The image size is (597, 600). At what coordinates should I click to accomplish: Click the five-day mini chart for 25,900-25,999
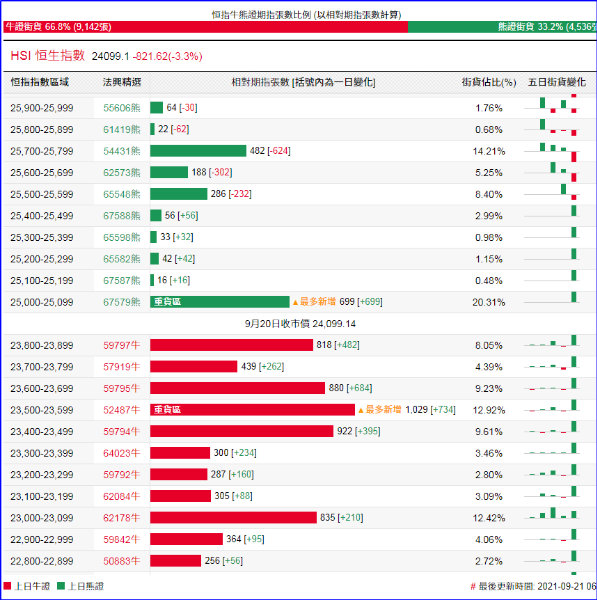pos(552,104)
